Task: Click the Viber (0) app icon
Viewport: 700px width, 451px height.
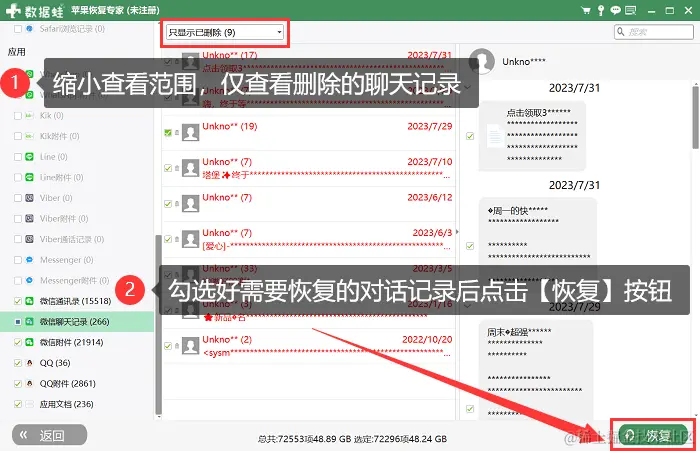Action: click(x=29, y=198)
